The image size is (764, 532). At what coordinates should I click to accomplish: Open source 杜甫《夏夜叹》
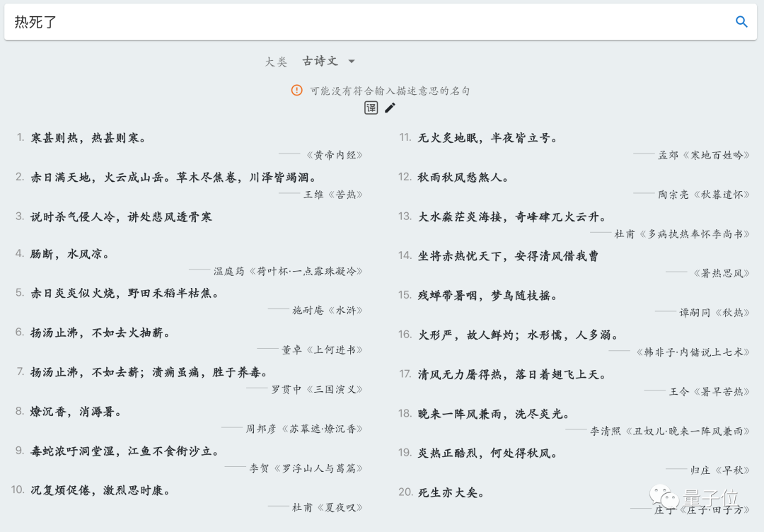click(x=328, y=508)
